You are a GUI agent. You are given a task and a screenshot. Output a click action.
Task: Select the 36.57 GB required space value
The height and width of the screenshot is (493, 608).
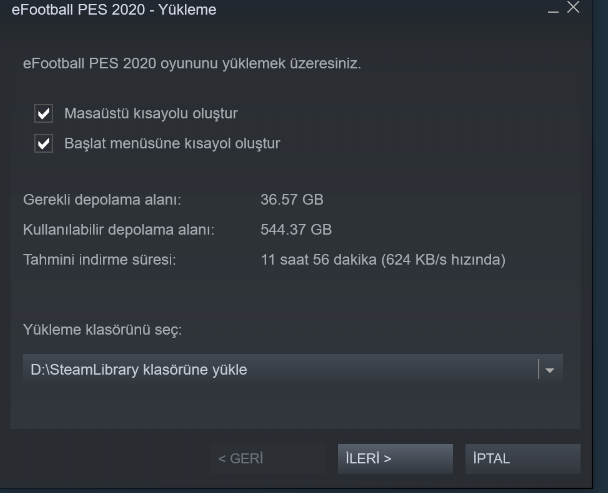[x=292, y=199]
